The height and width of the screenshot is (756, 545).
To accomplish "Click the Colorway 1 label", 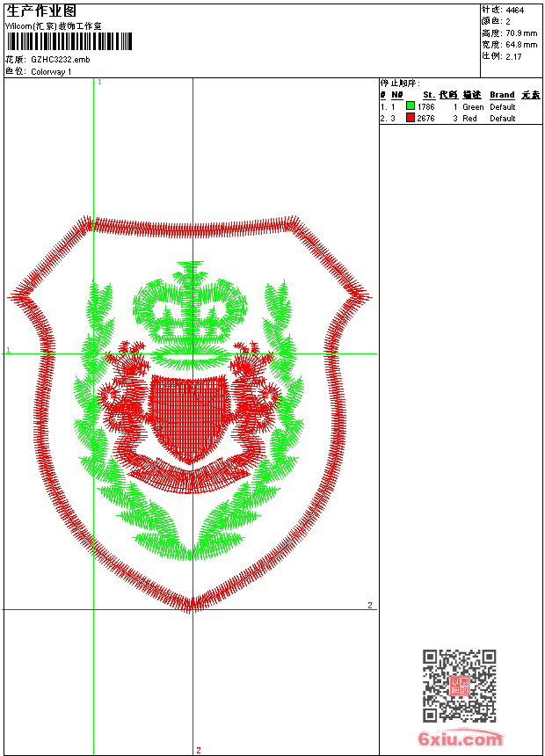I will point(51,72).
